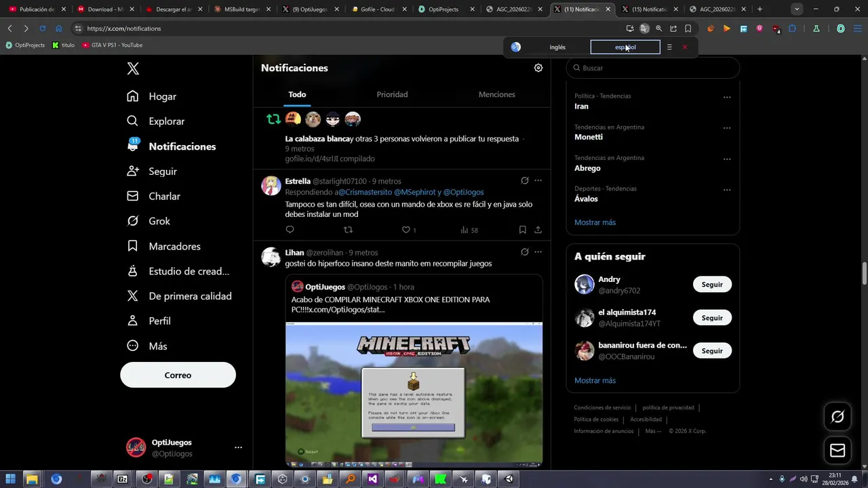The height and width of the screenshot is (488, 868).
Task: Switch to Prioridad tab
Action: [x=392, y=94]
